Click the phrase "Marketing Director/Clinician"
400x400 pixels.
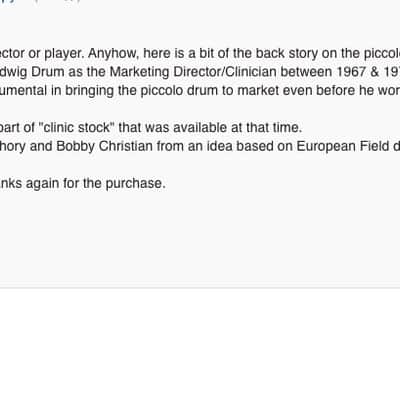pyautogui.click(x=193, y=72)
